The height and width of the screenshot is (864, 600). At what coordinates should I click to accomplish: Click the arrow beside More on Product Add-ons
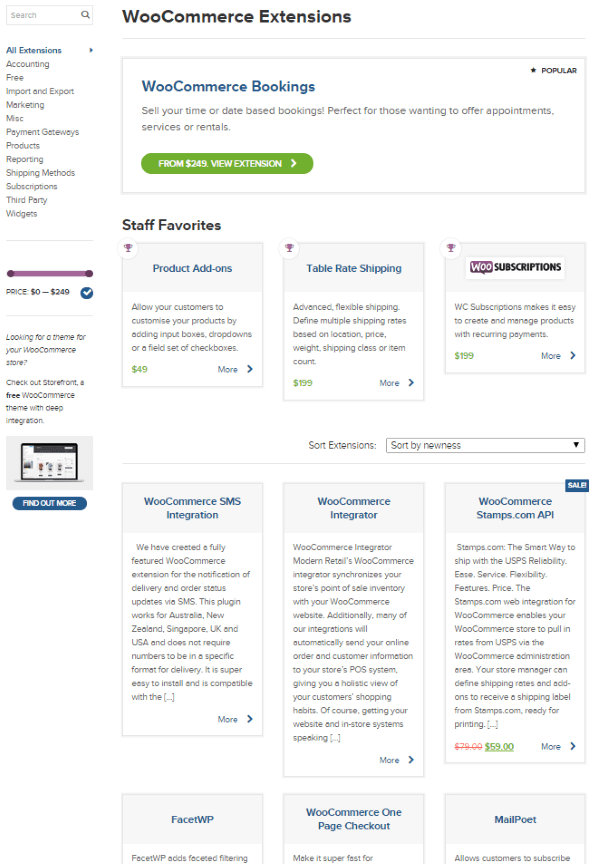[x=250, y=369]
